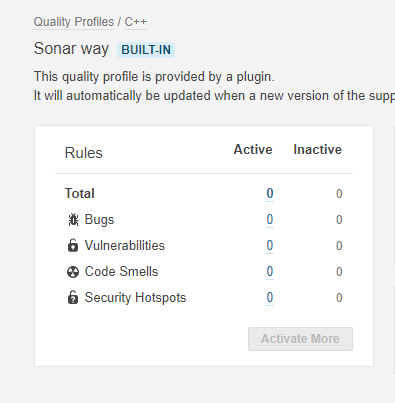Click the Active column header
395x403 pixels.
tap(253, 150)
